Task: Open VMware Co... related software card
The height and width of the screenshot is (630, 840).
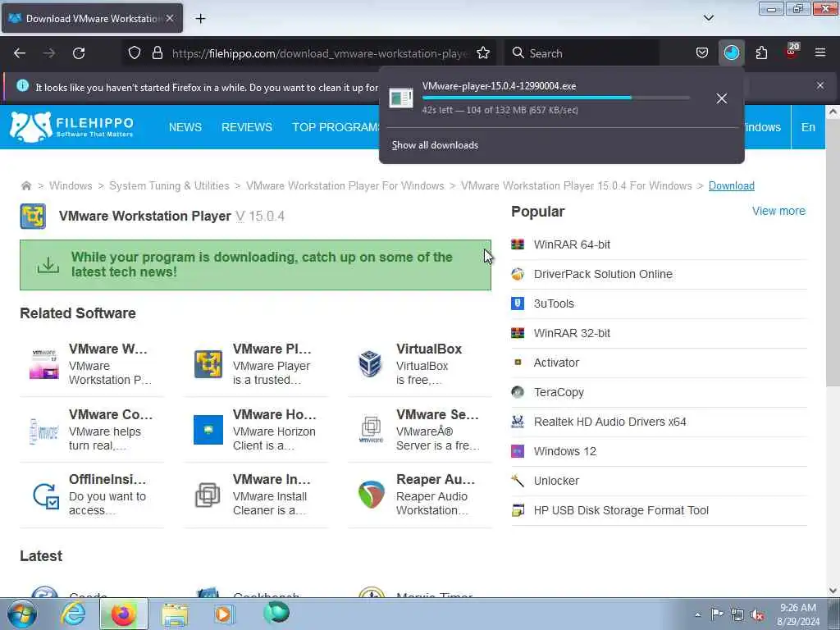Action: [92, 430]
